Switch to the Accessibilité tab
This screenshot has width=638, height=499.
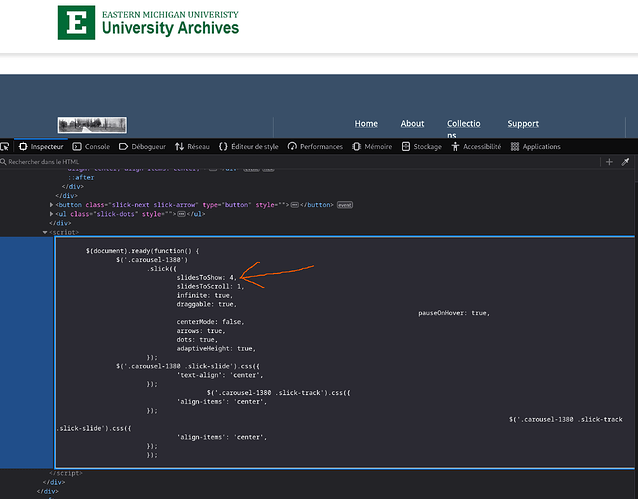[476, 147]
